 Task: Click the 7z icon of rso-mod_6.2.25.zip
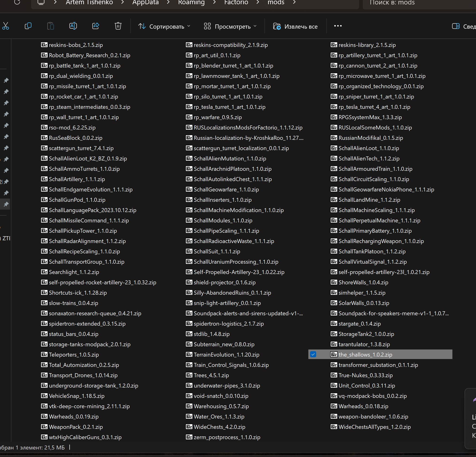pyautogui.click(x=44, y=127)
